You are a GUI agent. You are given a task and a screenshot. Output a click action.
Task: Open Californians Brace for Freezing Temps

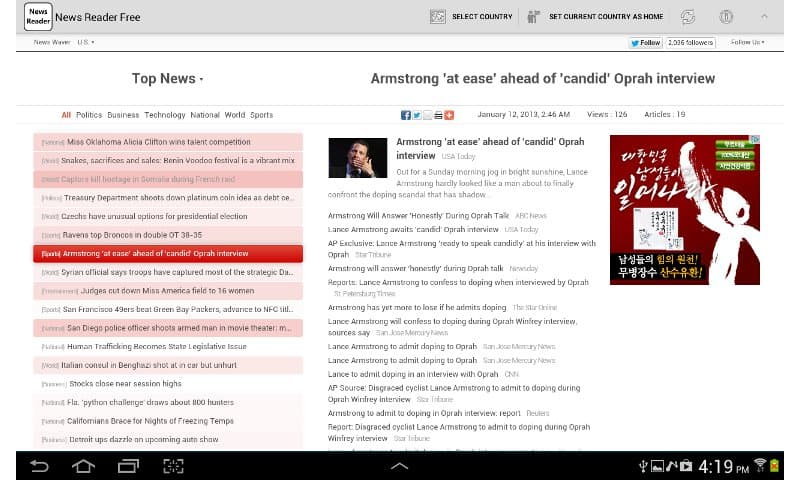pyautogui.click(x=168, y=421)
